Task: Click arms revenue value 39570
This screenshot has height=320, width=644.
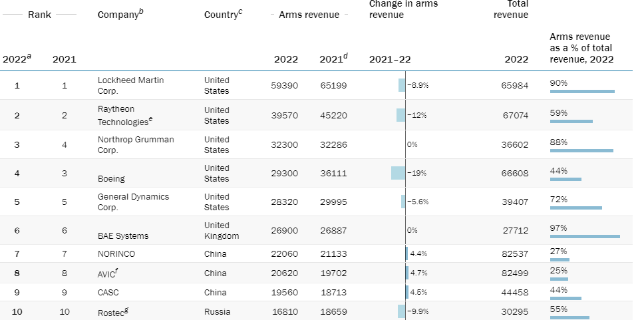Action: click(x=285, y=116)
